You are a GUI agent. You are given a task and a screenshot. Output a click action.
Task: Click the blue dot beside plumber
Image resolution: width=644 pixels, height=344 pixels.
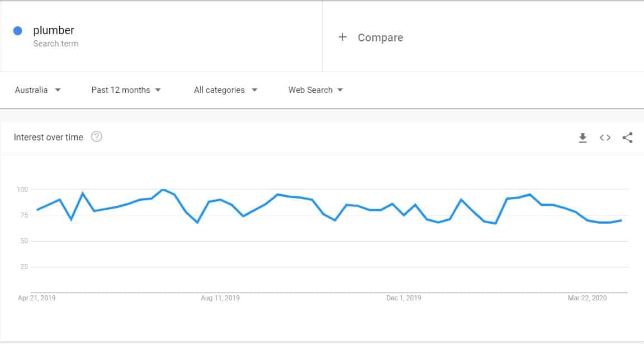pos(18,31)
